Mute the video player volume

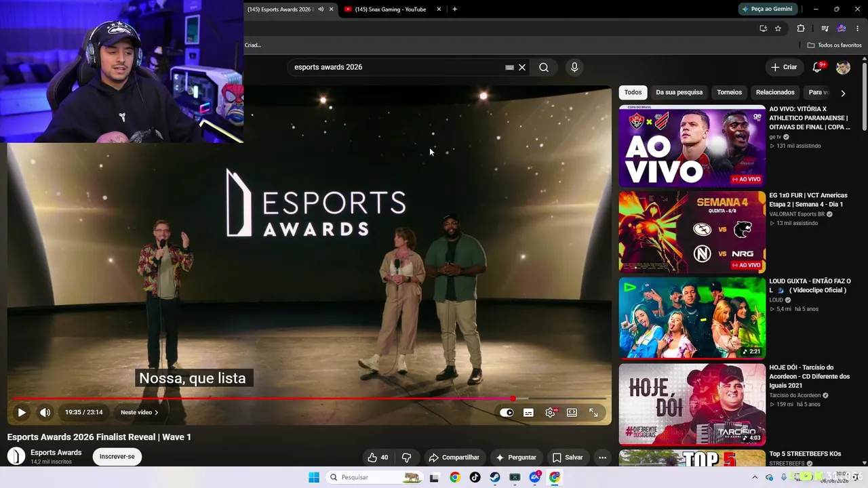tap(45, 412)
